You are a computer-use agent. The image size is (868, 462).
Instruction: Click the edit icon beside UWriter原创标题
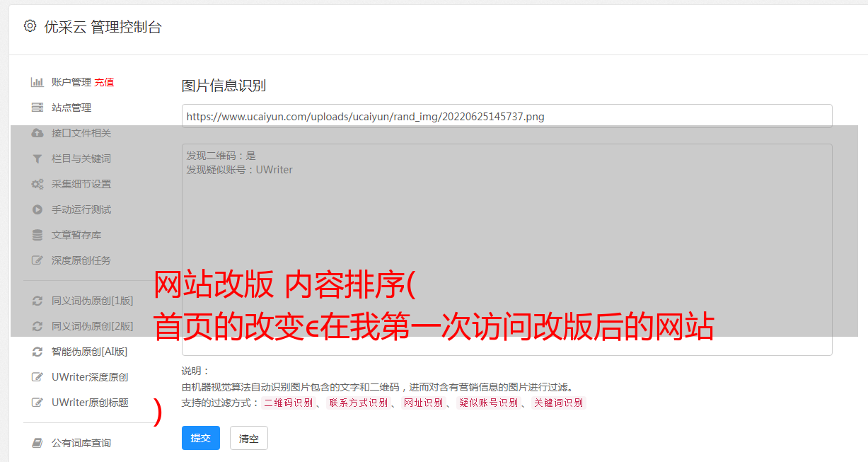click(x=37, y=403)
